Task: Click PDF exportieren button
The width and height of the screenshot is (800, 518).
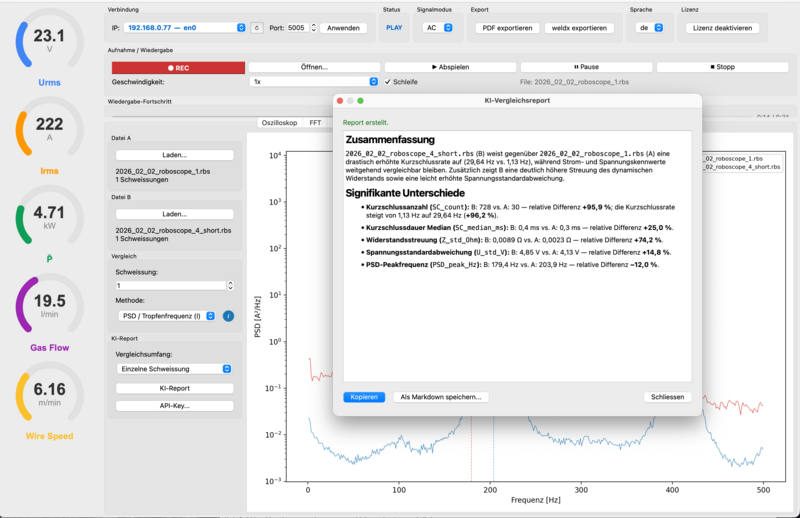Action: click(x=507, y=28)
